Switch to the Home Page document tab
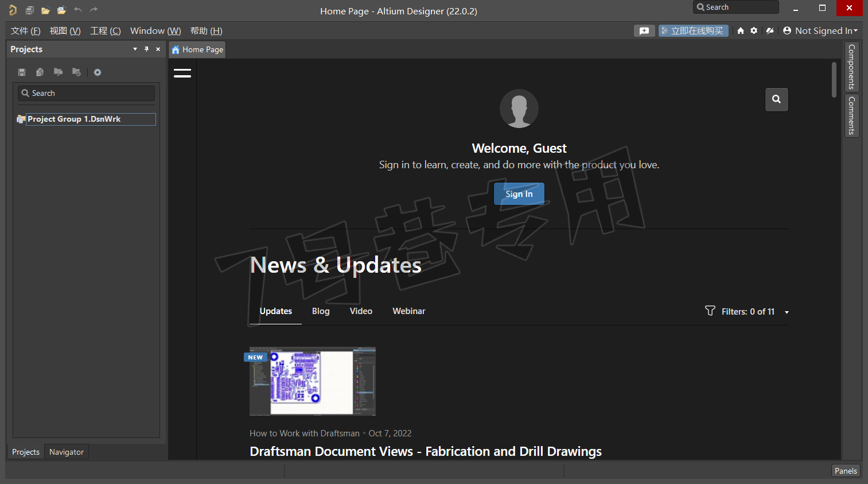Viewport: 868px width, 484px height. 197,50
